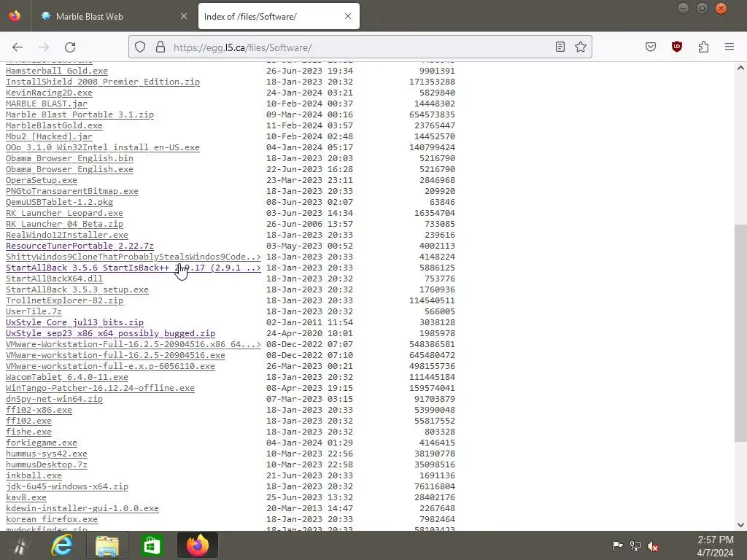Screen dimensions: 747x560
Task: Open File Explorer from the taskbar
Action: [107, 545]
